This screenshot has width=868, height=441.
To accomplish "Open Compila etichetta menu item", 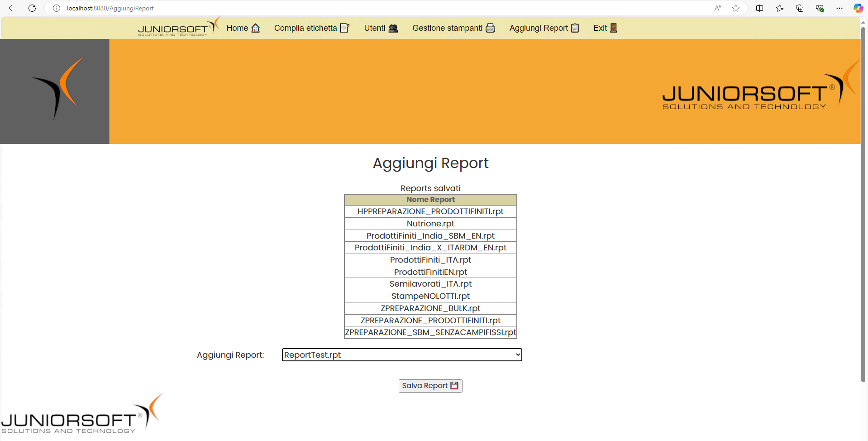I will 312,28.
